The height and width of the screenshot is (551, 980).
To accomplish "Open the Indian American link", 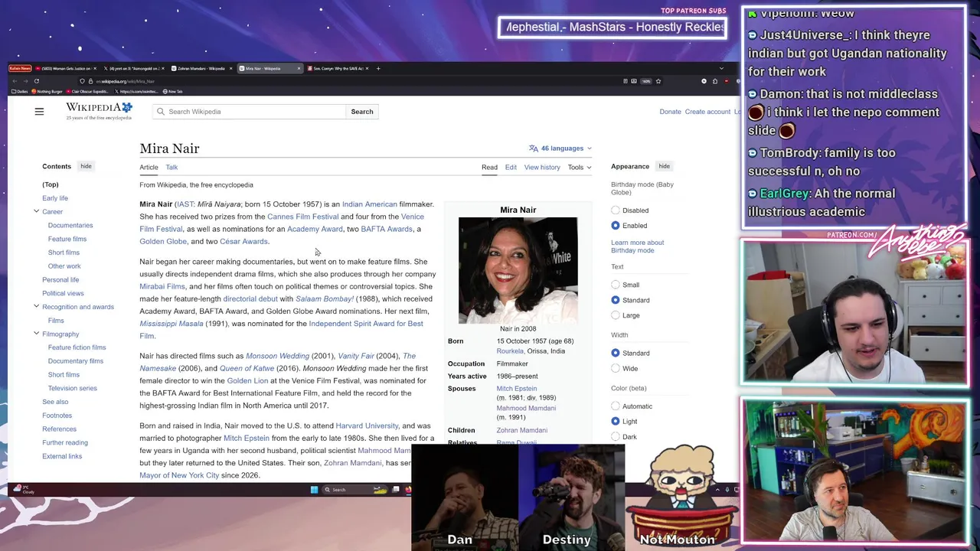I will click(x=369, y=204).
